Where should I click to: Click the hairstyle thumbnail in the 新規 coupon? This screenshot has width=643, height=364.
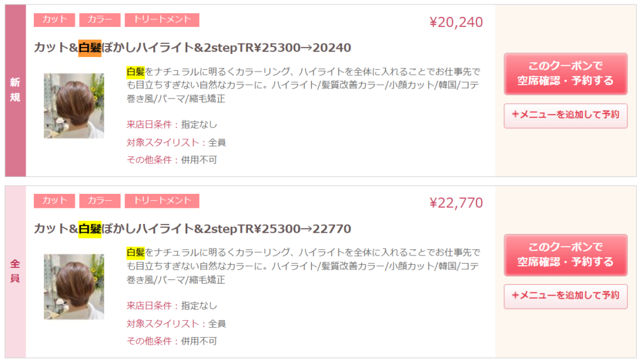tap(73, 105)
